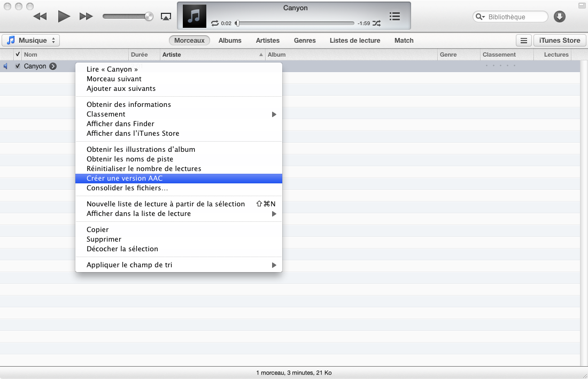Choose Morceau suivant menu item

[179, 79]
